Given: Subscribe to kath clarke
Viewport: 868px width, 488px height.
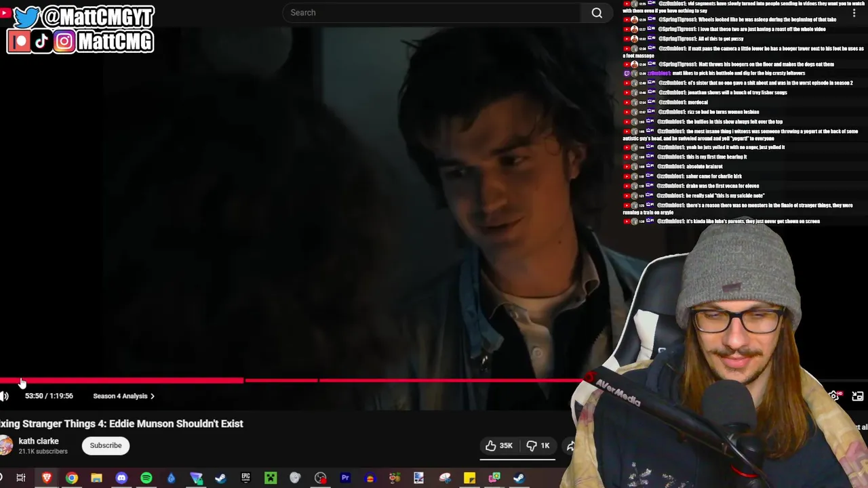Looking at the screenshot, I should pos(106,445).
